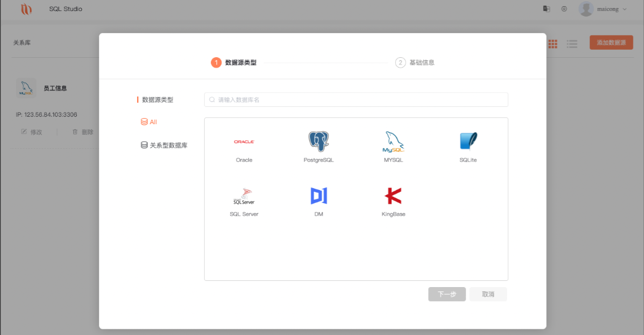Click the 员工信息 data source name
Image resolution: width=644 pixels, height=335 pixels.
click(55, 88)
